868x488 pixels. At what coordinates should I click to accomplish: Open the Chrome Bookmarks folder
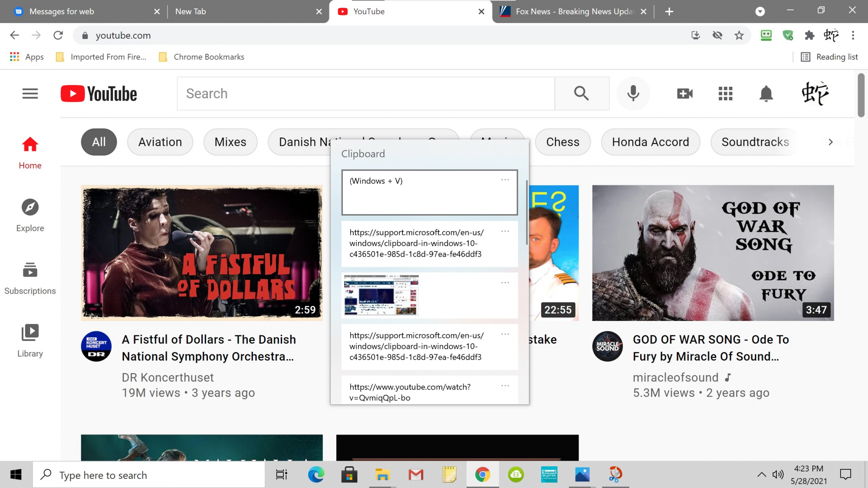202,57
